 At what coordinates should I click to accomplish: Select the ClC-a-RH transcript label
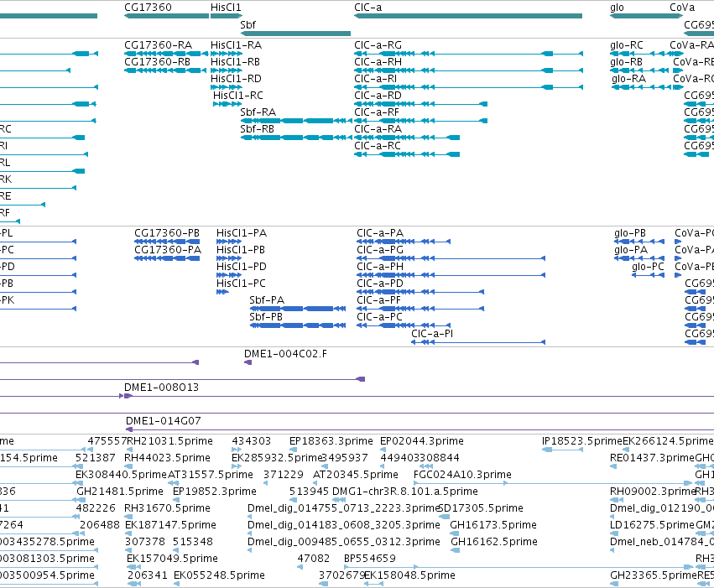tap(378, 62)
